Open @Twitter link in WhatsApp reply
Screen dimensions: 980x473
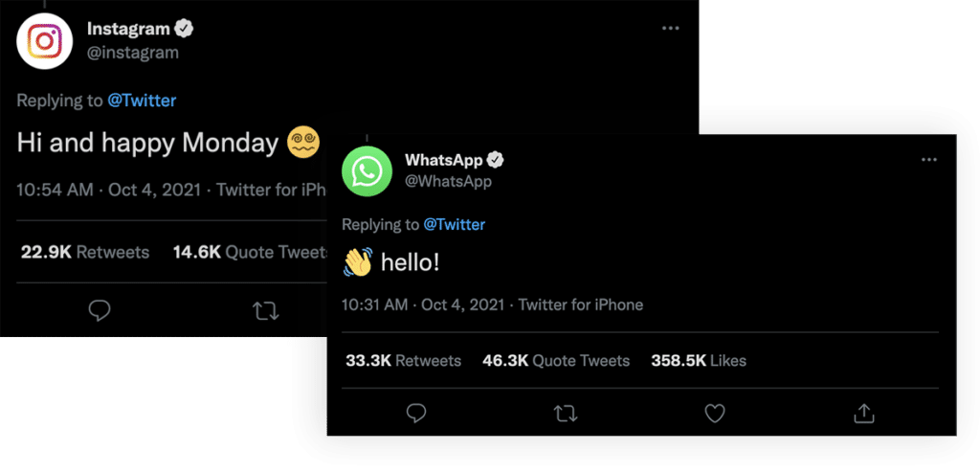454,225
